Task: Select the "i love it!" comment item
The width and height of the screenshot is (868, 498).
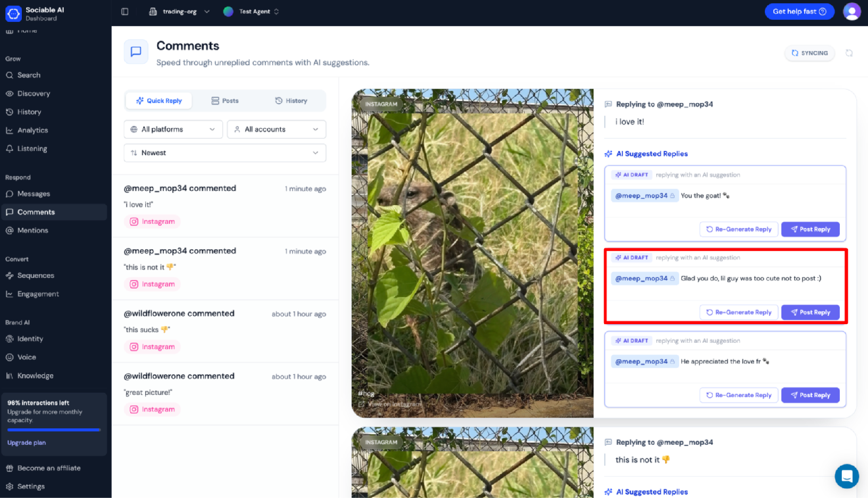Action: click(x=225, y=206)
